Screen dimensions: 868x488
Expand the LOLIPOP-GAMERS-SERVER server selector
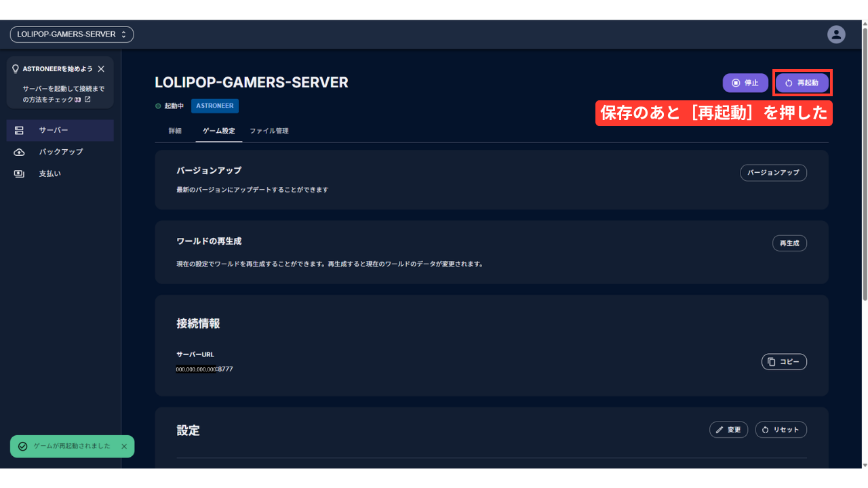[x=72, y=34]
